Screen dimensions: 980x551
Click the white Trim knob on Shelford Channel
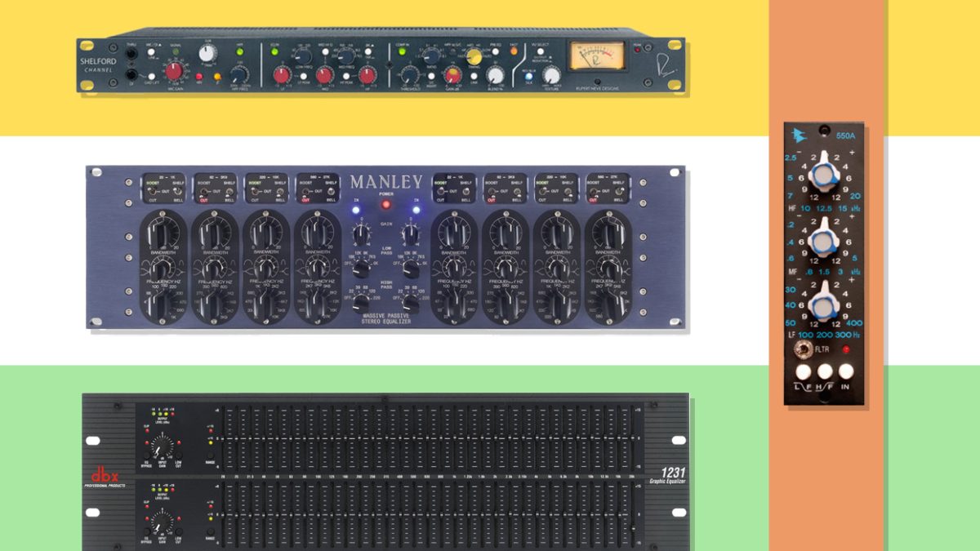pos(208,53)
